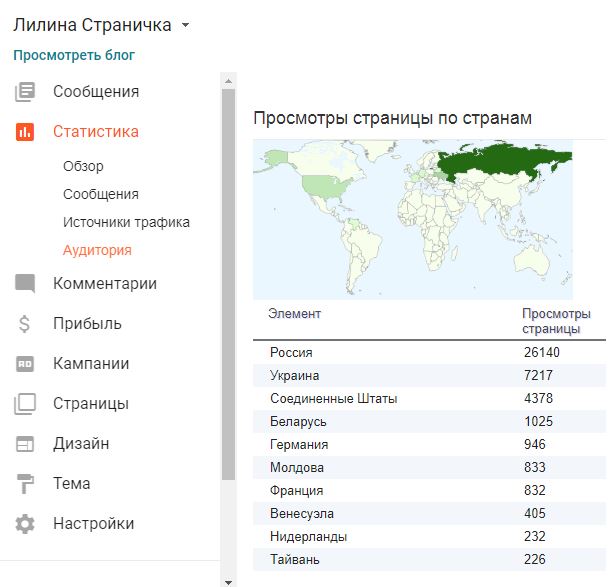Click the value 7217
The image size is (610, 587).
pyautogui.click(x=538, y=375)
